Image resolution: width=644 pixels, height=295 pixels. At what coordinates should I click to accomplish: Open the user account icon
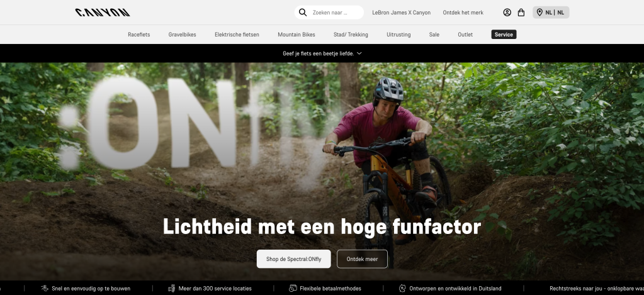[x=507, y=13]
